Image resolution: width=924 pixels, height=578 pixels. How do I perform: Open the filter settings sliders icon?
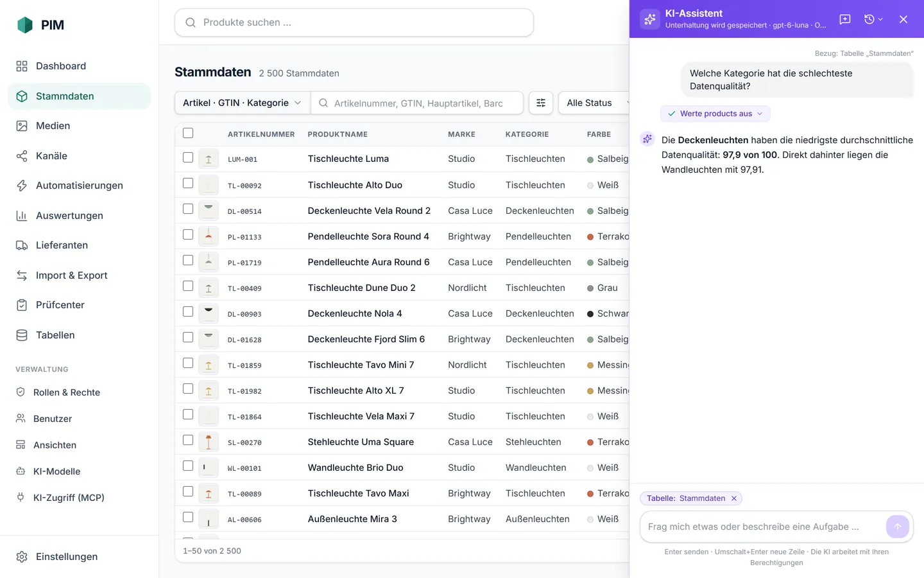click(x=541, y=103)
